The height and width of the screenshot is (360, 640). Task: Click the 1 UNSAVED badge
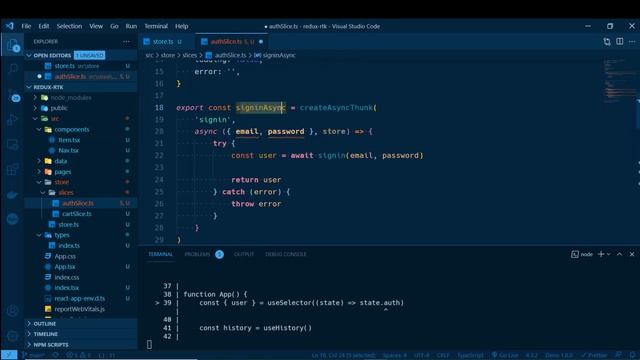(90, 55)
